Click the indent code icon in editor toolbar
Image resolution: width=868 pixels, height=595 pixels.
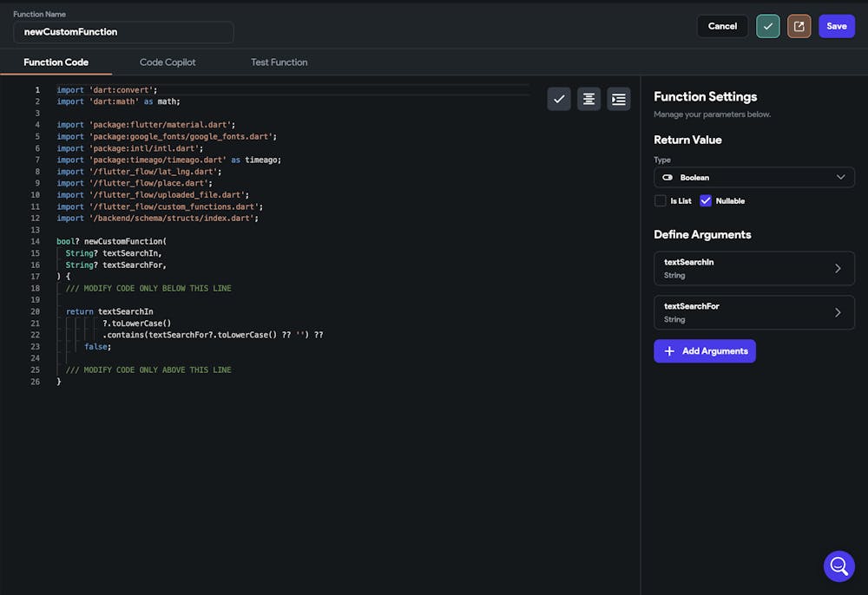coord(619,99)
